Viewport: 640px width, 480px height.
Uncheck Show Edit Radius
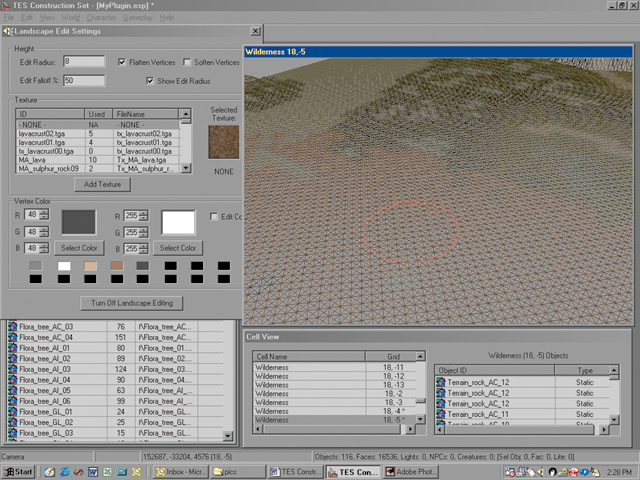pyautogui.click(x=150, y=80)
